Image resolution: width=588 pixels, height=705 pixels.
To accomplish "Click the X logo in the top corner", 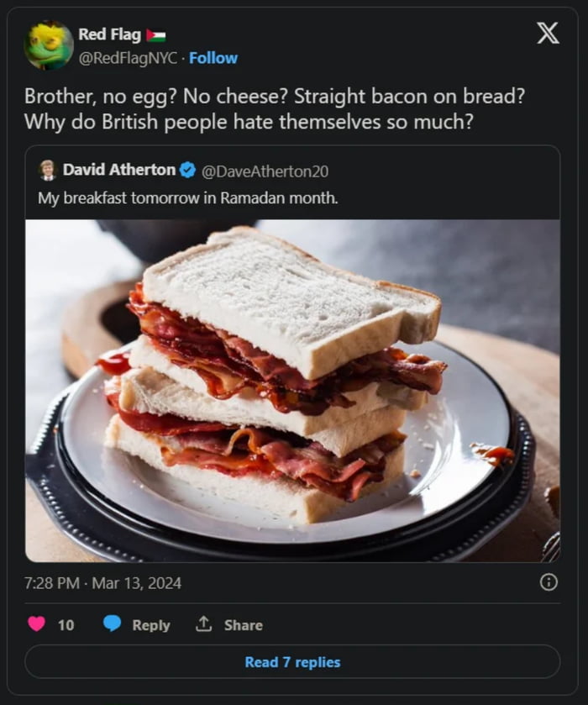I will click(547, 34).
